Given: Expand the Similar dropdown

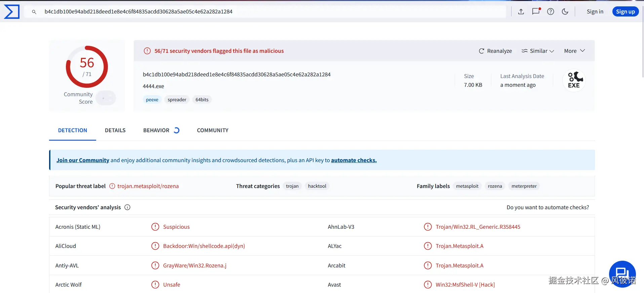Looking at the screenshot, I should (x=538, y=51).
